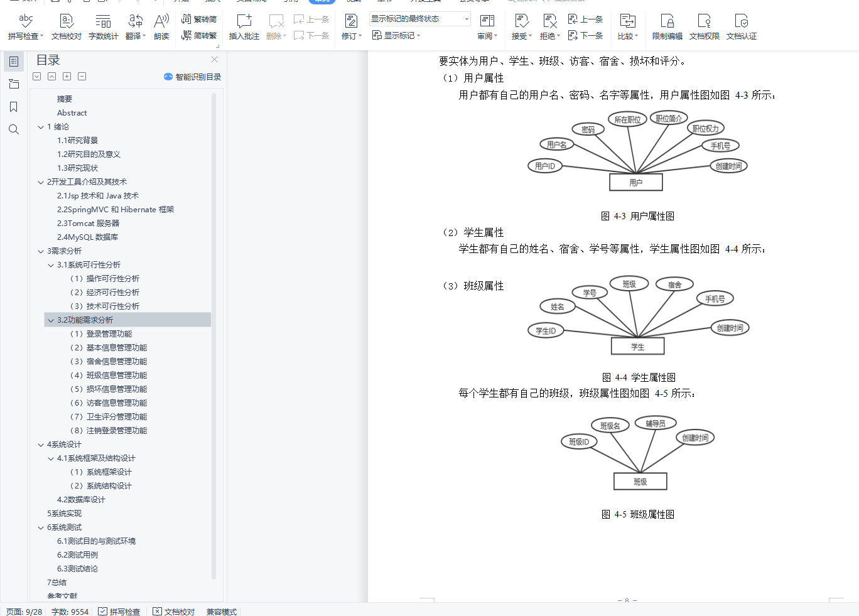Collapse 4.1系统框架及结构设计 subsection
Image resolution: width=859 pixels, height=616 pixels.
pyautogui.click(x=51, y=458)
